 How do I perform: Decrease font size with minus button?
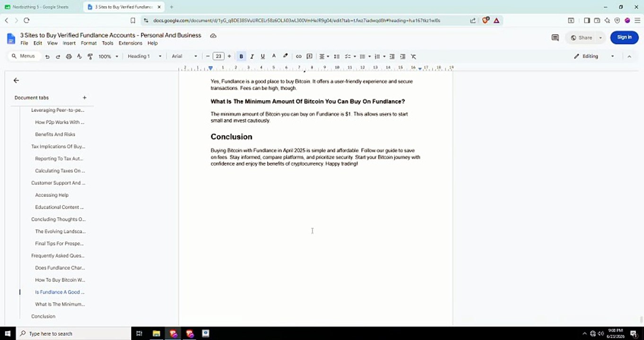(x=208, y=57)
